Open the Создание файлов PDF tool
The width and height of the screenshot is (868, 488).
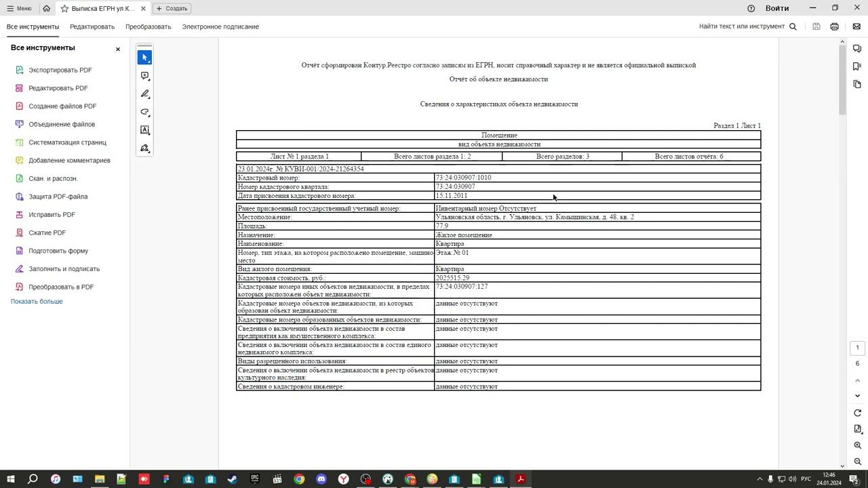click(x=62, y=106)
